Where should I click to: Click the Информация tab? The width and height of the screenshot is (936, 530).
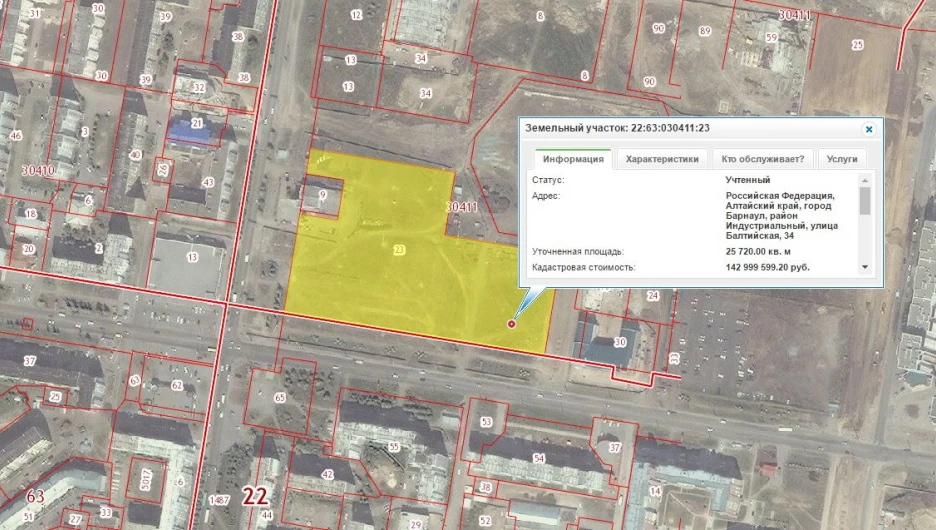(x=571, y=158)
